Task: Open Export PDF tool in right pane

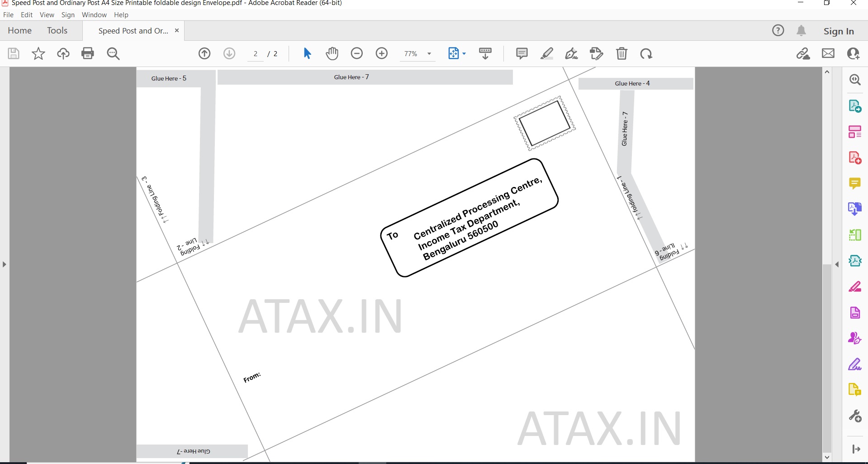Action: point(855,106)
